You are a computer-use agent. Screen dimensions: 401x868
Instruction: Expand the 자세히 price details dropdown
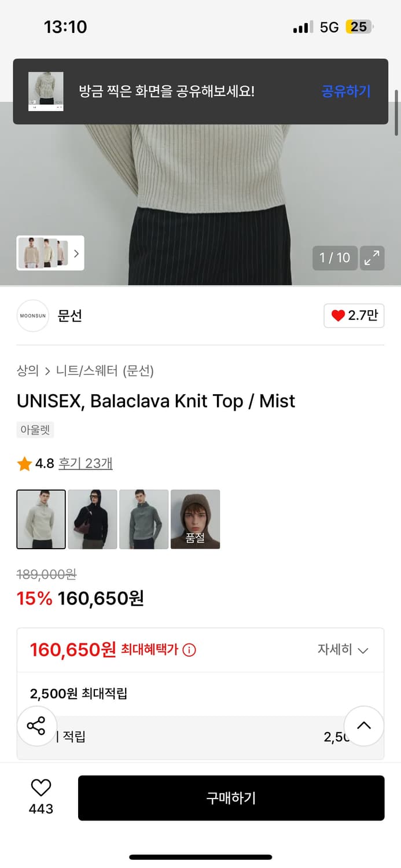[x=343, y=650]
